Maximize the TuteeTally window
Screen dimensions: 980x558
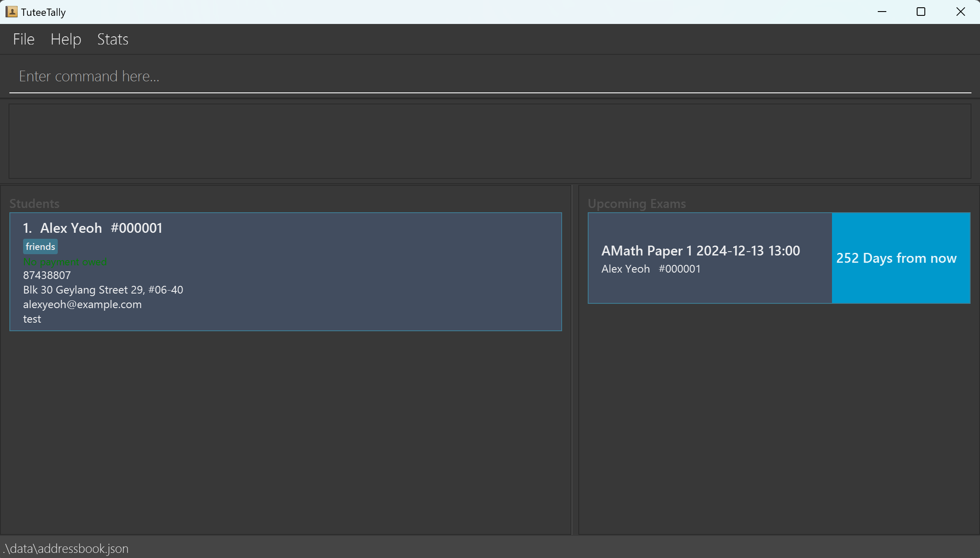click(921, 12)
